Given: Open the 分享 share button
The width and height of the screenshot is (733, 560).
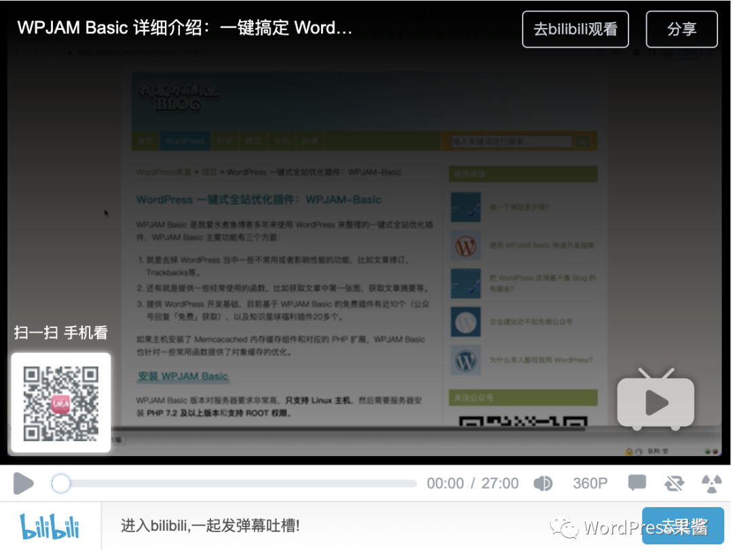Looking at the screenshot, I should point(681,29).
